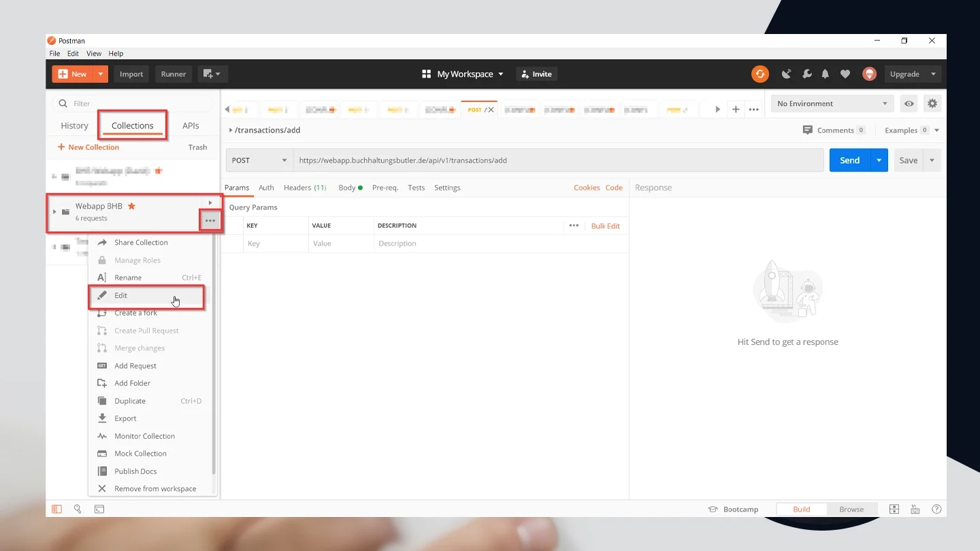This screenshot has height=551, width=980.
Task: Open manage environments gear icon
Action: point(932,103)
